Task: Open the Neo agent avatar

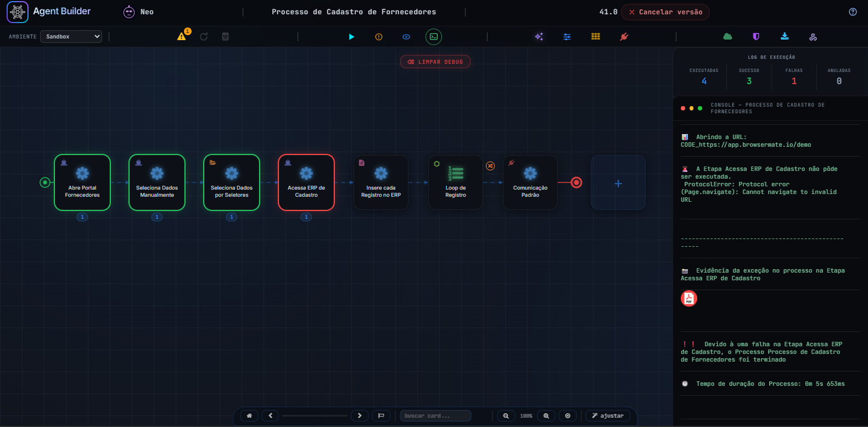Action: click(129, 12)
